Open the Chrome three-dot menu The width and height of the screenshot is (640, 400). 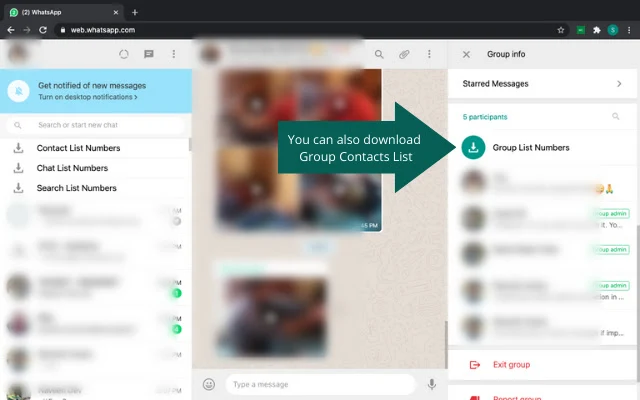click(x=629, y=30)
